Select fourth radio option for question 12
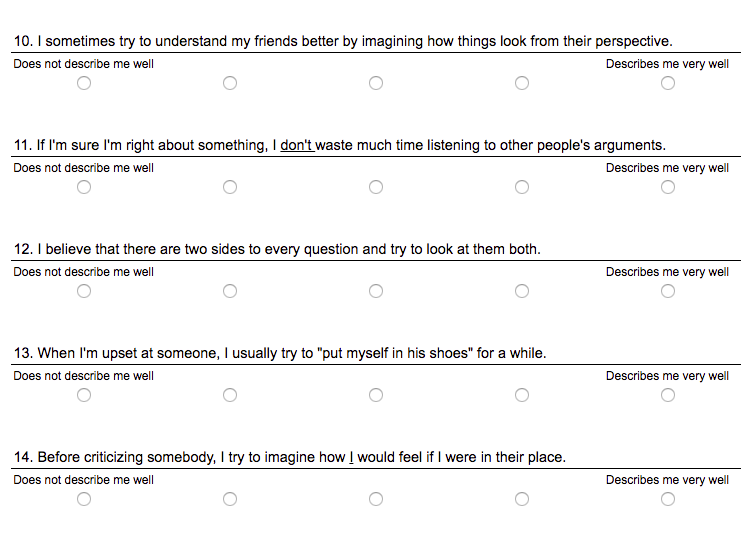Viewport: 756px width, 538px height. 522,291
